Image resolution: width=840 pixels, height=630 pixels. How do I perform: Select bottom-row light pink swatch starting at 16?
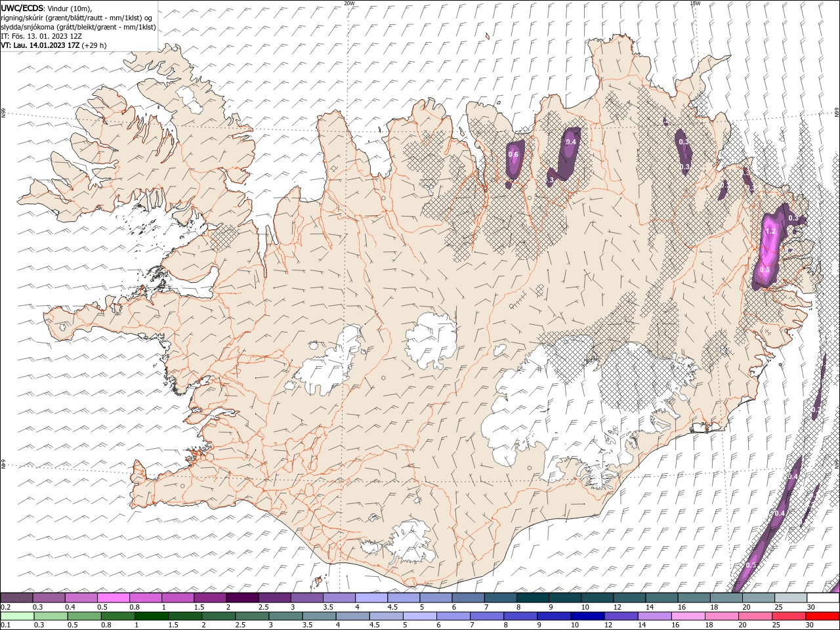pyautogui.click(x=687, y=616)
